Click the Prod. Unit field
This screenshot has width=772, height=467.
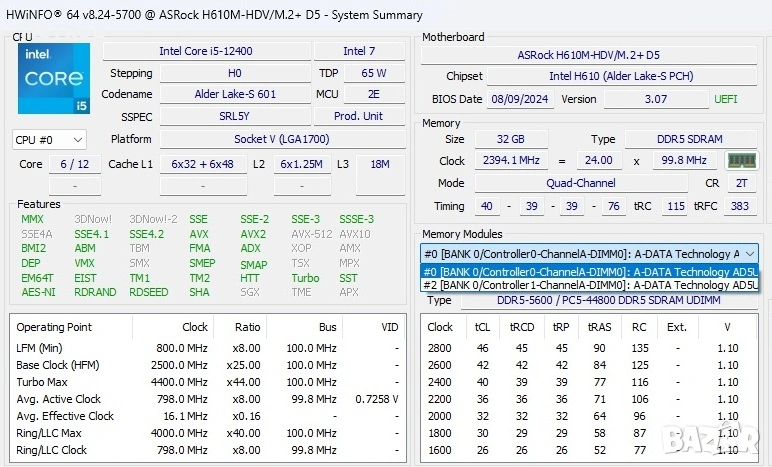pyautogui.click(x=358, y=116)
